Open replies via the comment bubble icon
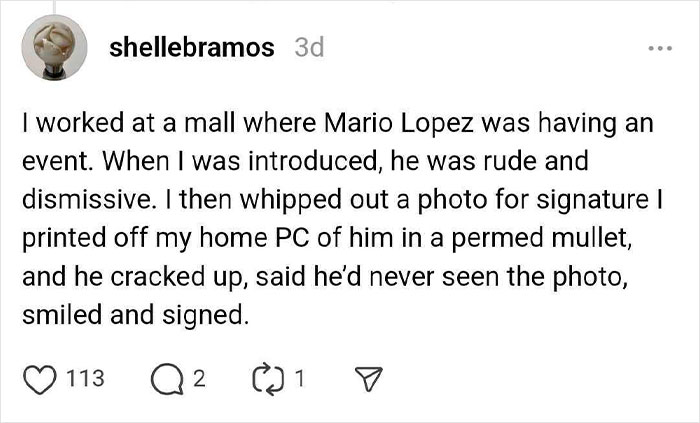 click(165, 378)
